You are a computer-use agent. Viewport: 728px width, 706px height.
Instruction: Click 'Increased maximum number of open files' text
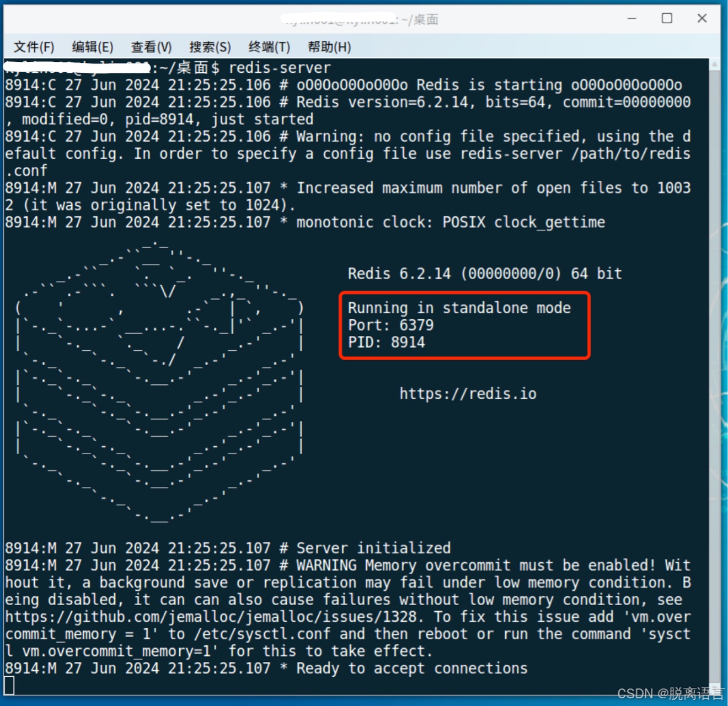[x=459, y=188]
